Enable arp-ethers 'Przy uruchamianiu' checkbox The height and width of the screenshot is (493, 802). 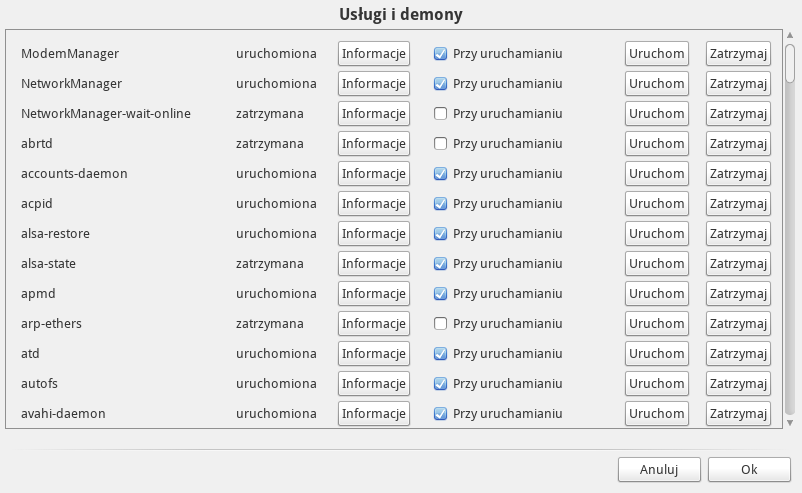pos(440,324)
